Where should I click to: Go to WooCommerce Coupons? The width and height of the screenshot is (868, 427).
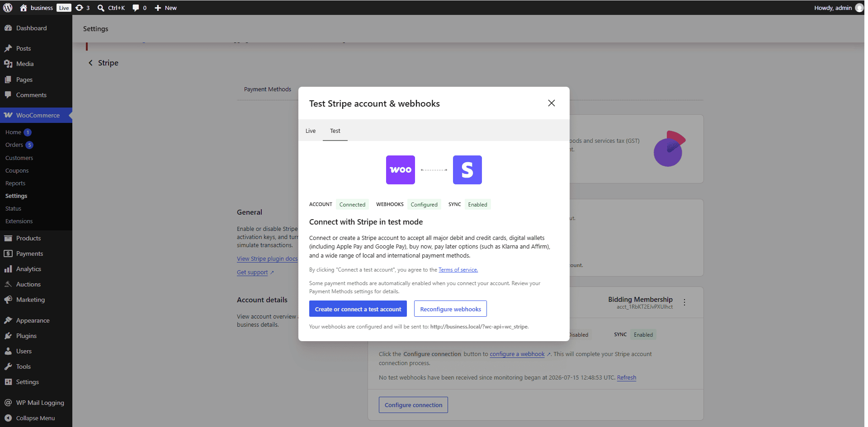[x=17, y=170]
